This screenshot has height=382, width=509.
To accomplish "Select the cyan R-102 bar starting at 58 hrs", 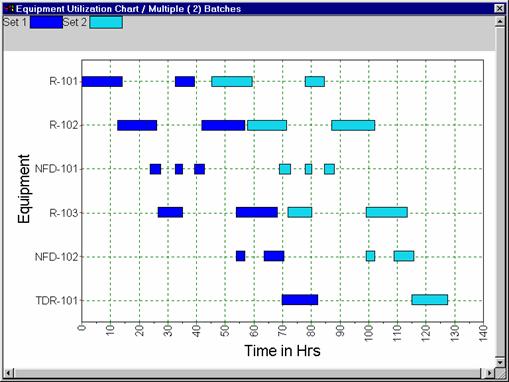I will pyautogui.click(x=267, y=125).
